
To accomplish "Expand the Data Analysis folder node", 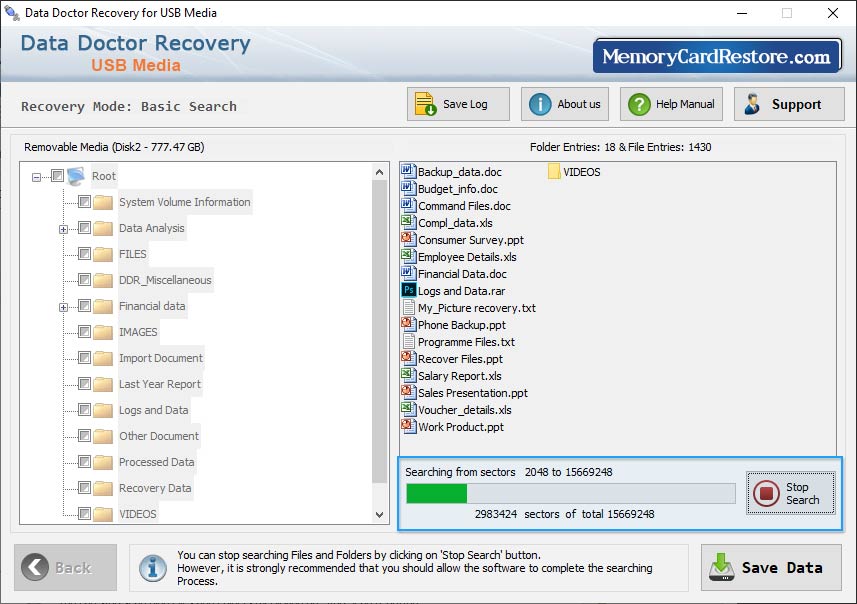I will point(63,230).
